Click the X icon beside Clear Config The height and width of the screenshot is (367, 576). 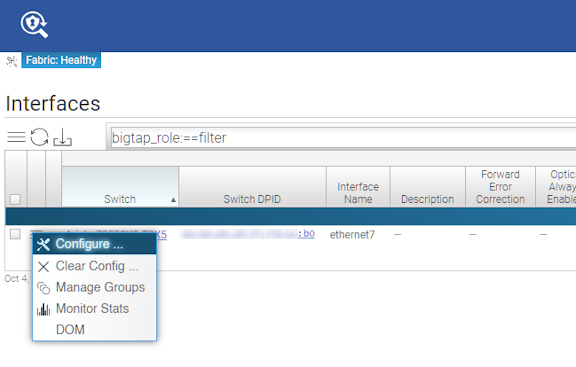point(43,267)
